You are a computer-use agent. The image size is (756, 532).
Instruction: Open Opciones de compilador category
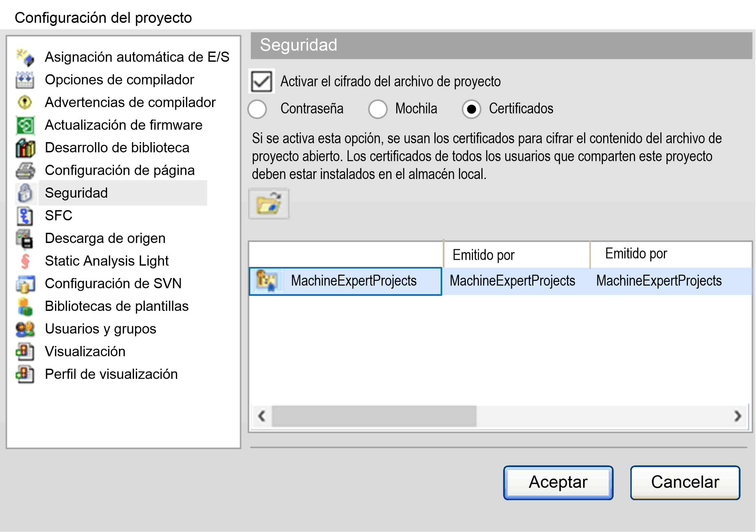119,80
